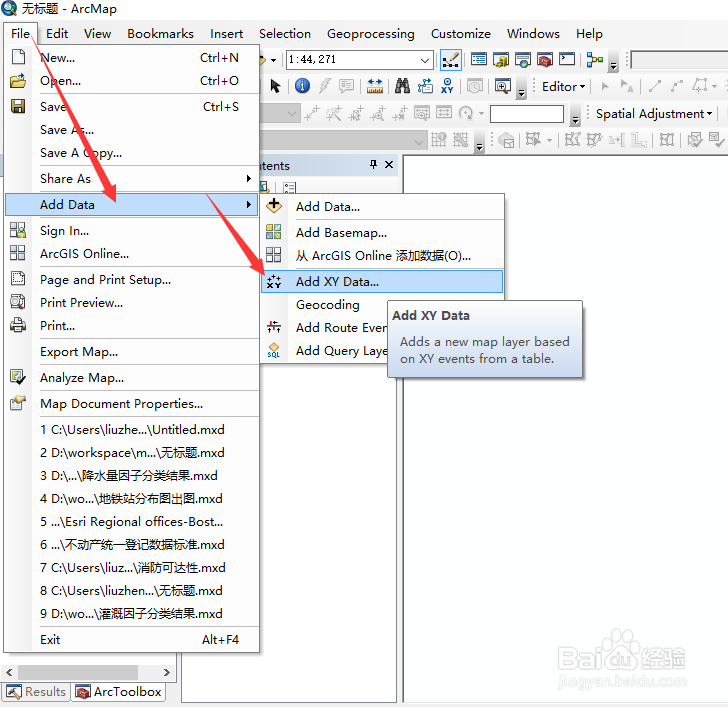The height and width of the screenshot is (707, 728).
Task: Click the Print Preview icon
Action: [x=18, y=302]
